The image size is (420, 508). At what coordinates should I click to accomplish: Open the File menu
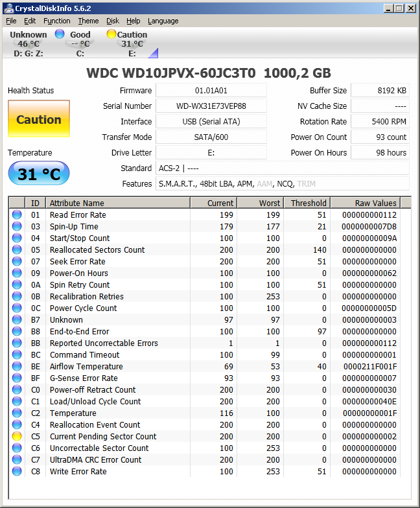(11, 21)
